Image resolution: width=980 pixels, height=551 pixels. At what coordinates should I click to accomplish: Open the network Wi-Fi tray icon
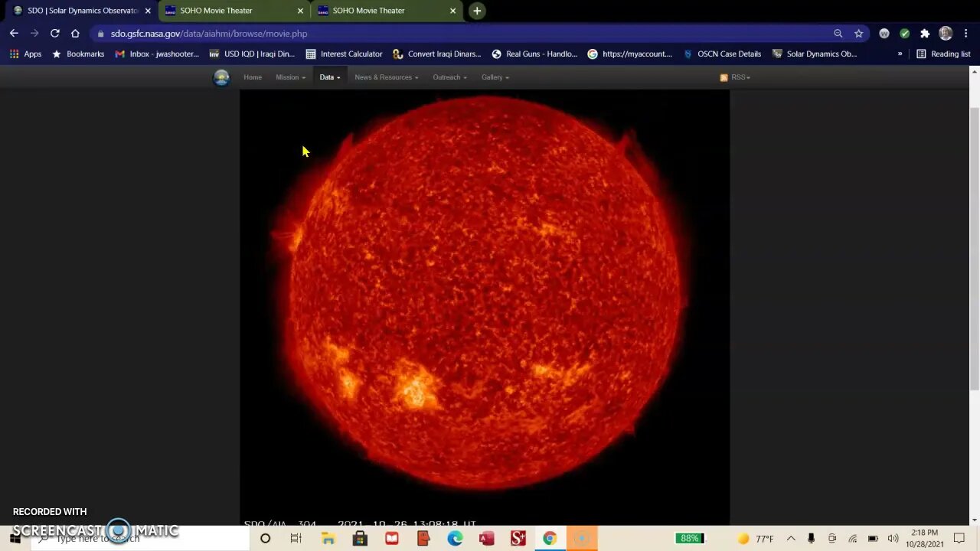(852, 539)
